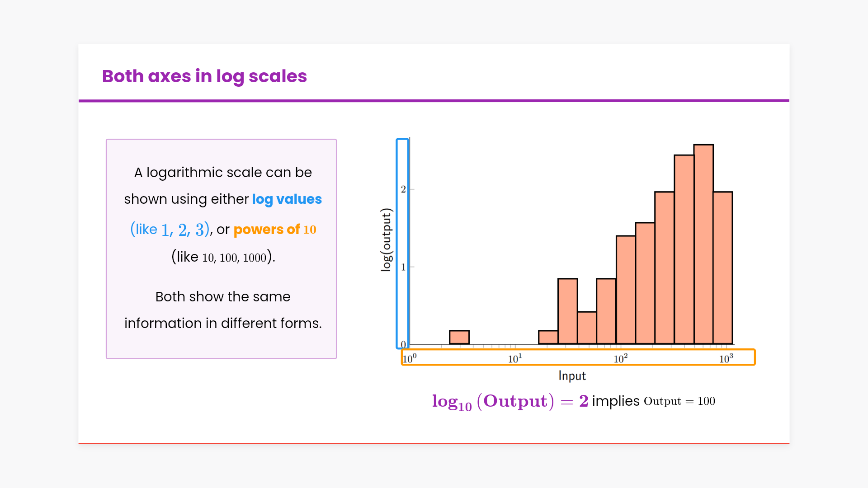Click the isolated small bar left of 10¹

pyautogui.click(x=459, y=338)
